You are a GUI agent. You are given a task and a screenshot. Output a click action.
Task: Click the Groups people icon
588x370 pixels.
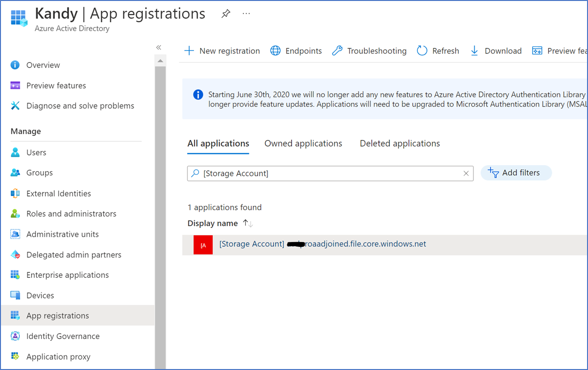(15, 173)
